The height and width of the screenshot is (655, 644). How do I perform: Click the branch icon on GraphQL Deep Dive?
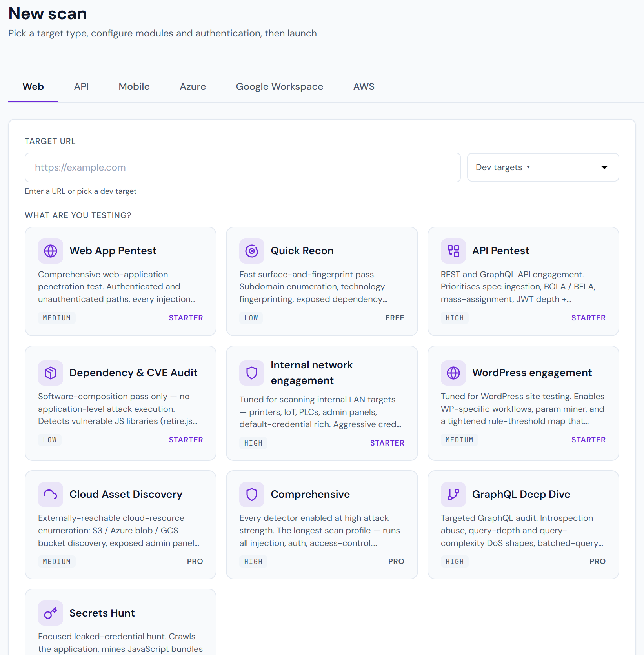453,494
